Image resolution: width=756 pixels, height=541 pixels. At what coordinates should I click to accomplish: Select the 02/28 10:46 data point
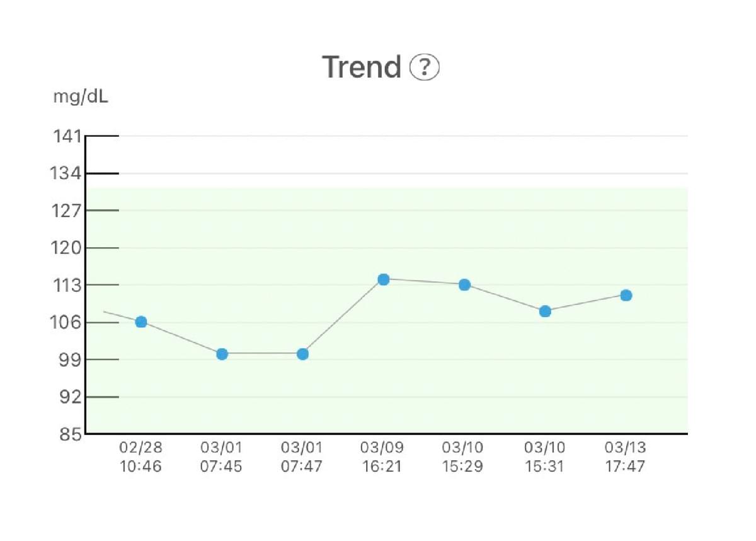click(x=141, y=322)
